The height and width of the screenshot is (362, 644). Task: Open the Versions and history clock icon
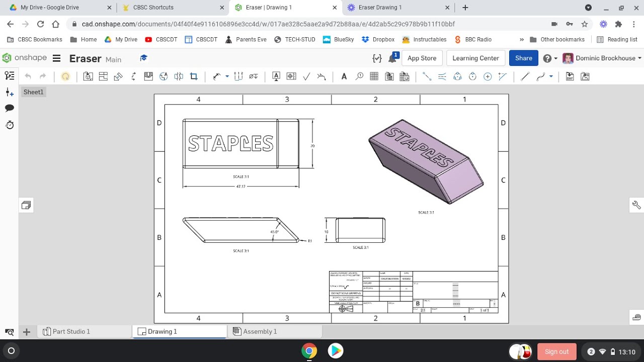(x=10, y=125)
